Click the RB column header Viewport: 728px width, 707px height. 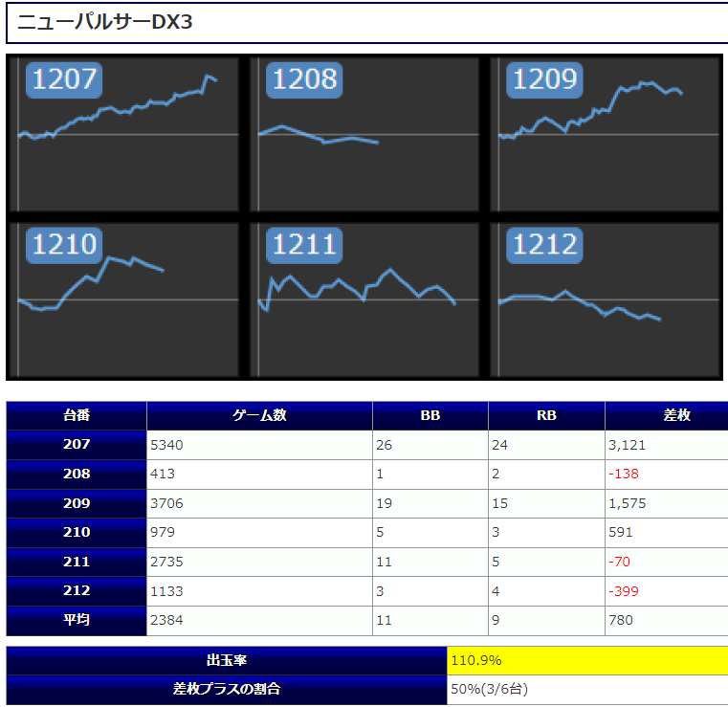pyautogui.click(x=546, y=415)
